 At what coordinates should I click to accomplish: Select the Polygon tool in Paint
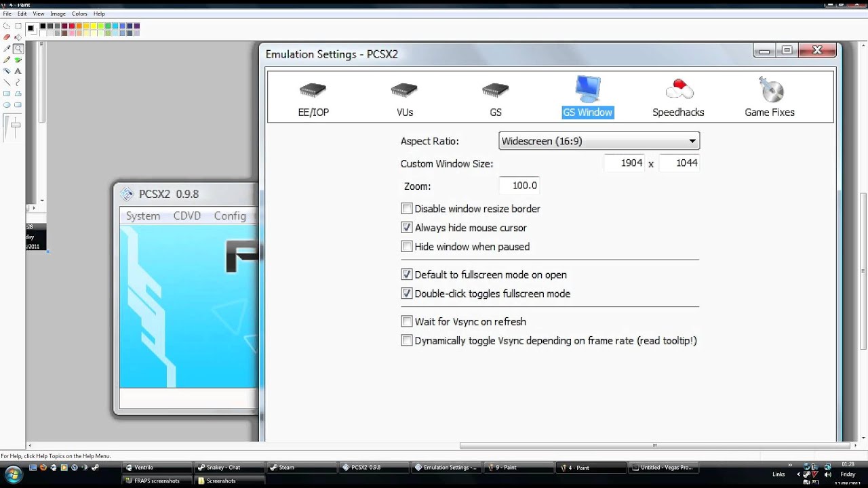point(18,94)
